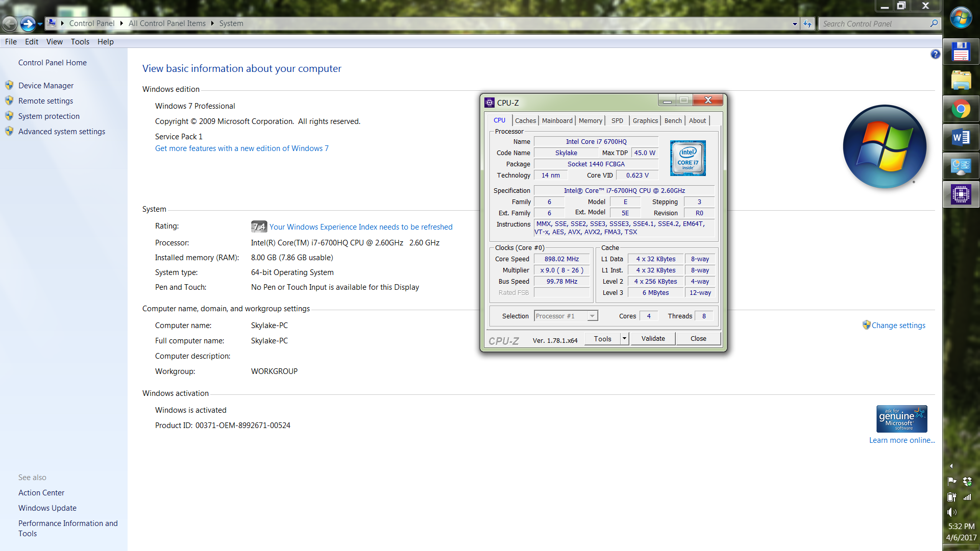Open the address bar history dropdown
Image resolution: width=980 pixels, height=551 pixels.
click(x=795, y=24)
